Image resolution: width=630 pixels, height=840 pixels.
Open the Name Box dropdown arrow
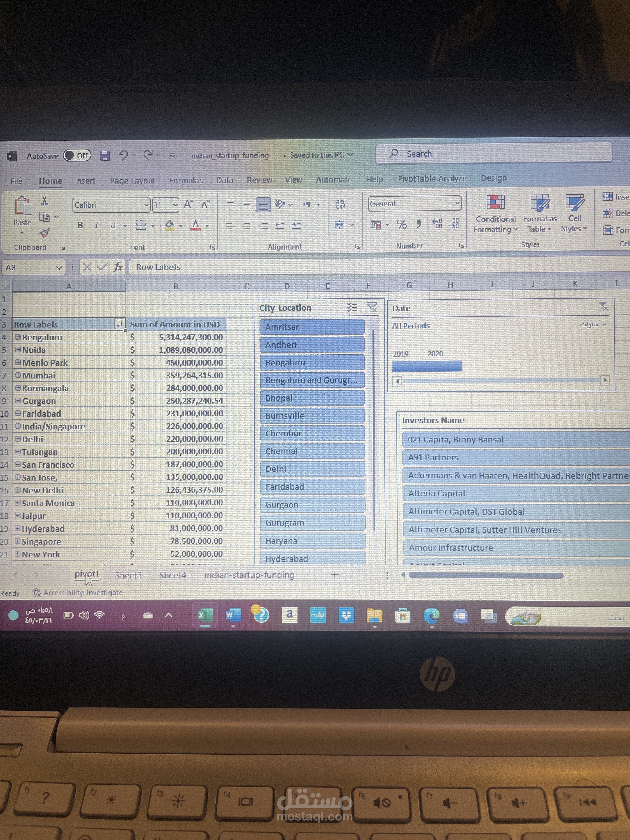(59, 268)
